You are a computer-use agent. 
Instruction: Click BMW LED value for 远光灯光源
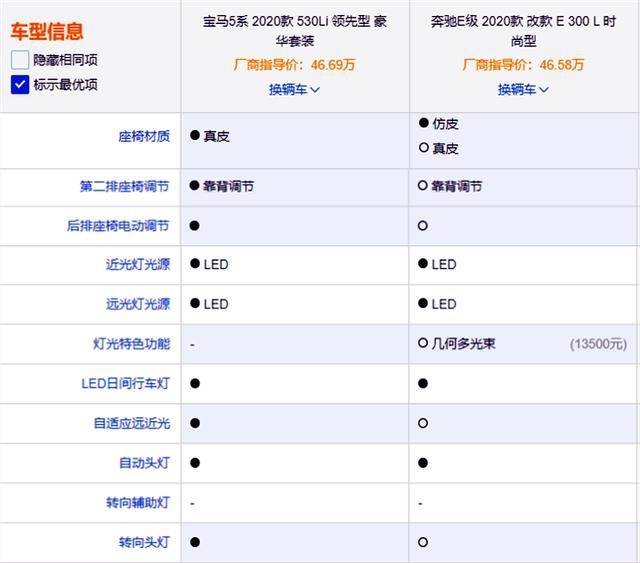point(216,304)
